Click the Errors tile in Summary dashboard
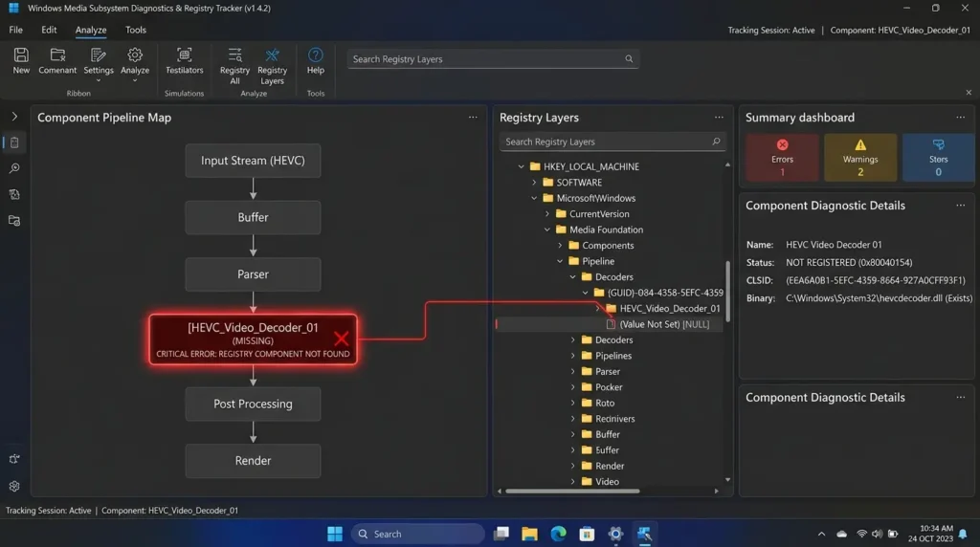The width and height of the screenshot is (980, 547). [x=782, y=158]
